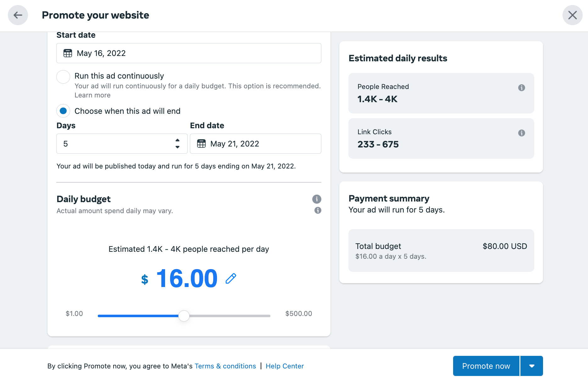Open Terms & conditions link
Image resolution: width=588 pixels, height=381 pixels.
pyautogui.click(x=225, y=366)
